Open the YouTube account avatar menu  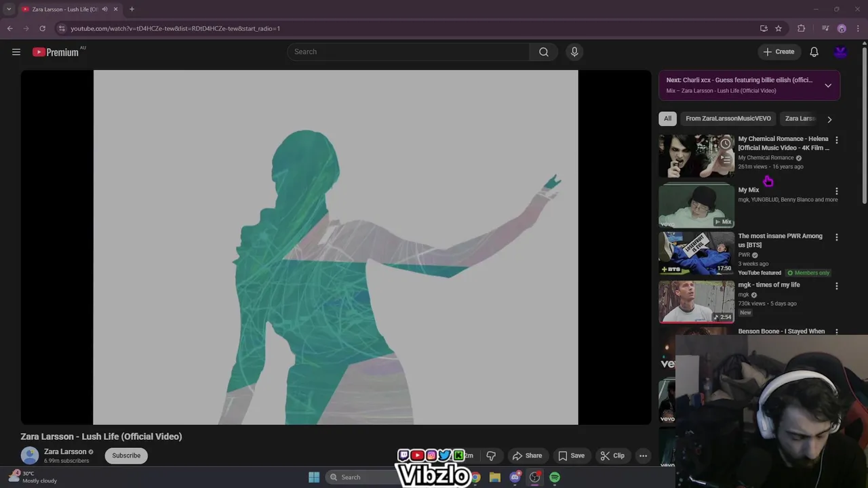[840, 52]
